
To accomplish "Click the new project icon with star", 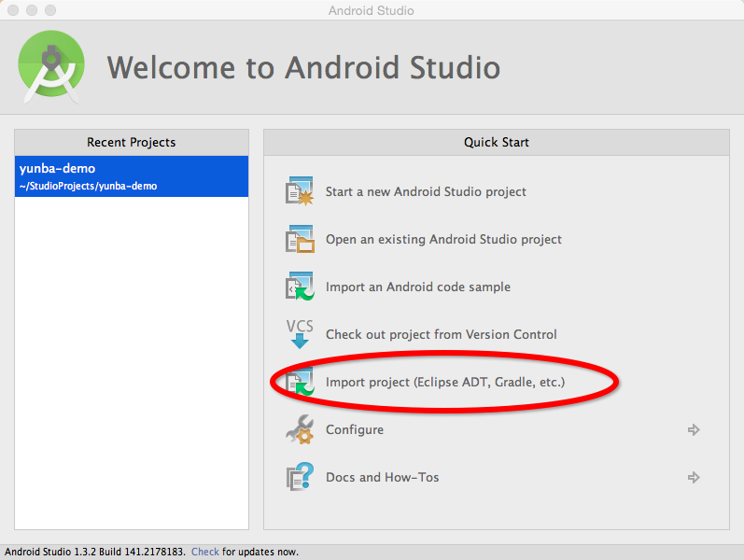I will click(300, 191).
